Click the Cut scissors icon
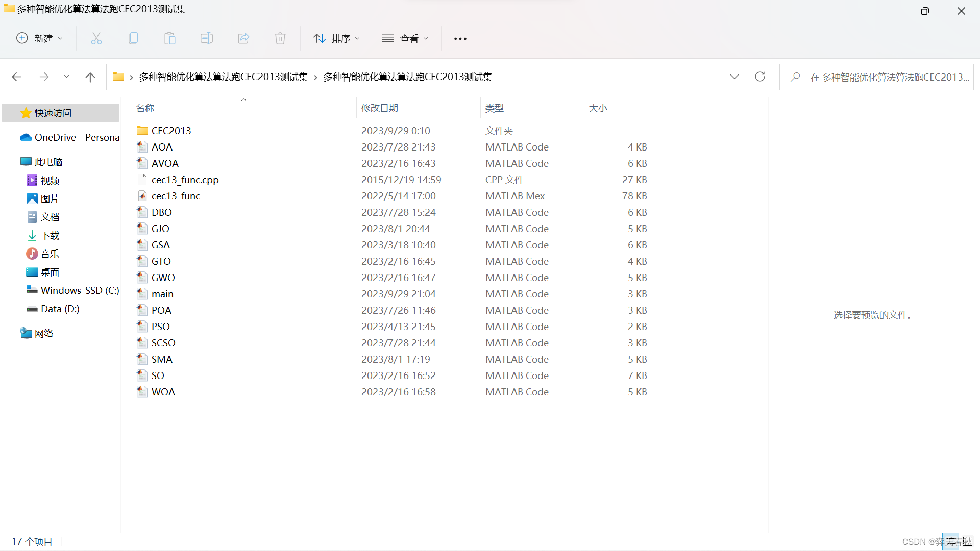 tap(96, 38)
